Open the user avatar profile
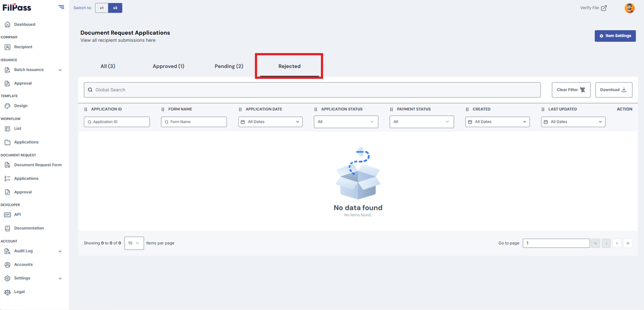The height and width of the screenshot is (310, 644). tap(630, 8)
